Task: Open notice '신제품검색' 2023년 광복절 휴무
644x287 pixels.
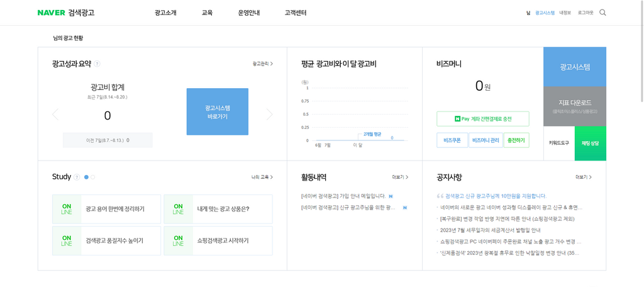Action: pyautogui.click(x=509, y=253)
